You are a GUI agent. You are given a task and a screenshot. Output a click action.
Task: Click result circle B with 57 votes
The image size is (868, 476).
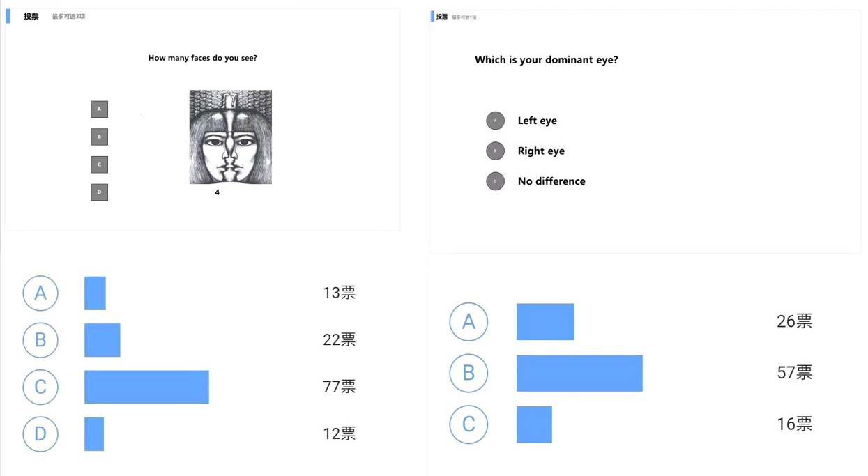[469, 373]
